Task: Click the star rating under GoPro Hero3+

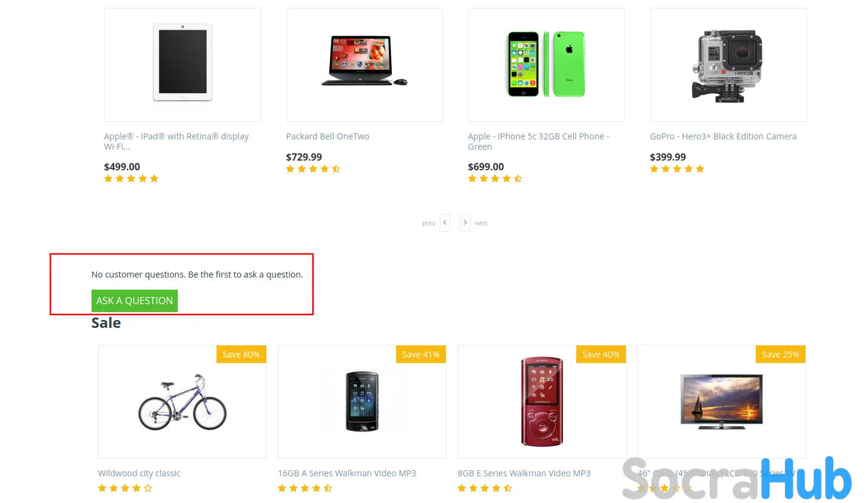Action: [677, 169]
